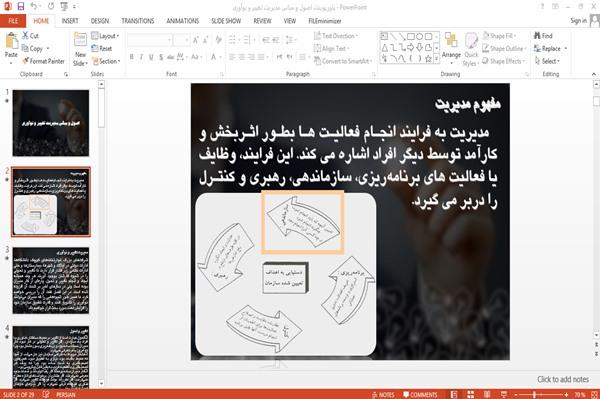Click the zoom slider handle
This screenshot has width=600, height=399.
pyautogui.click(x=534, y=394)
